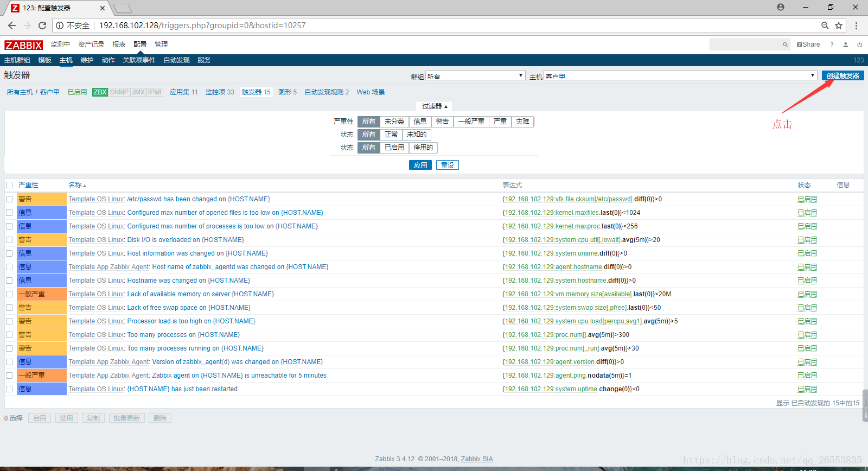Click the green ZBX availability badge
The width and height of the screenshot is (868, 471).
point(100,92)
